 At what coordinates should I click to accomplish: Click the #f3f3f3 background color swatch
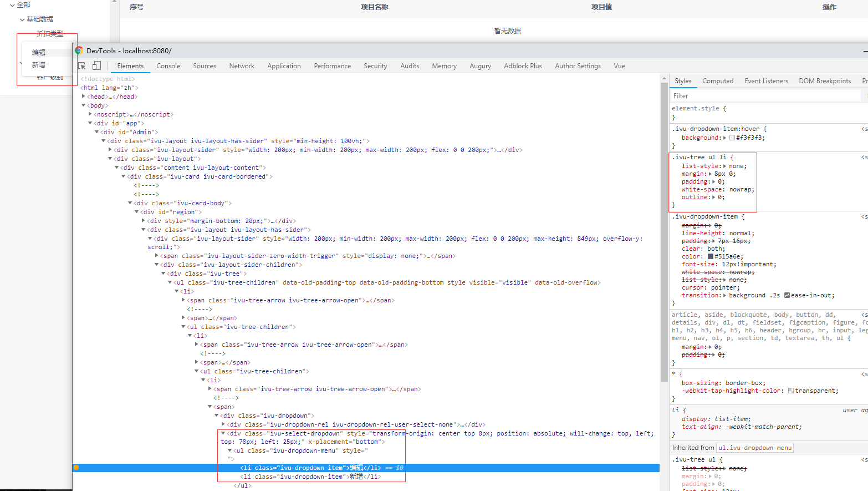(732, 138)
